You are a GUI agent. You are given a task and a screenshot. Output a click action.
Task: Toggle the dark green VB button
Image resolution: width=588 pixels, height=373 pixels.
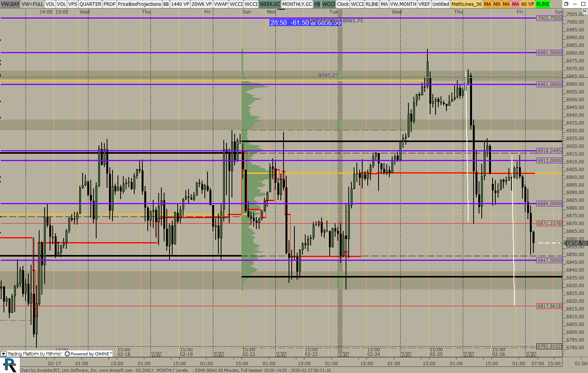tap(317, 4)
